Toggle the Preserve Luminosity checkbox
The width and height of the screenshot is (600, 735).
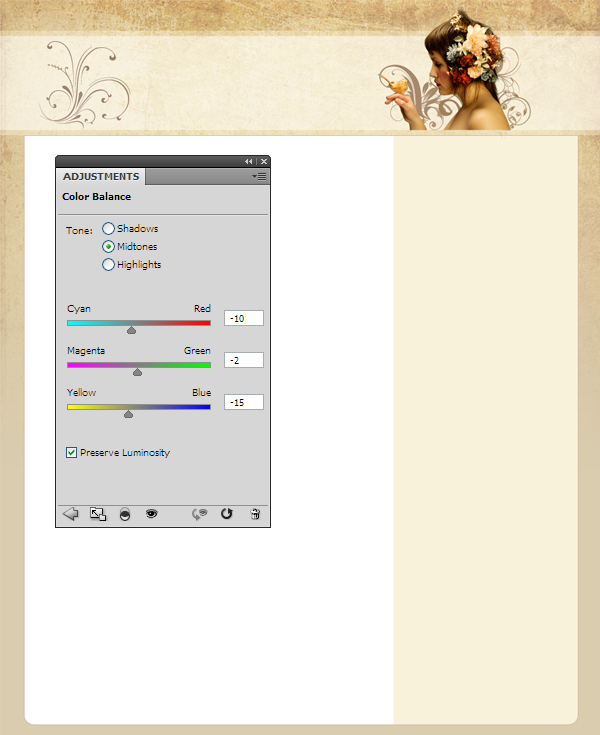(x=71, y=452)
